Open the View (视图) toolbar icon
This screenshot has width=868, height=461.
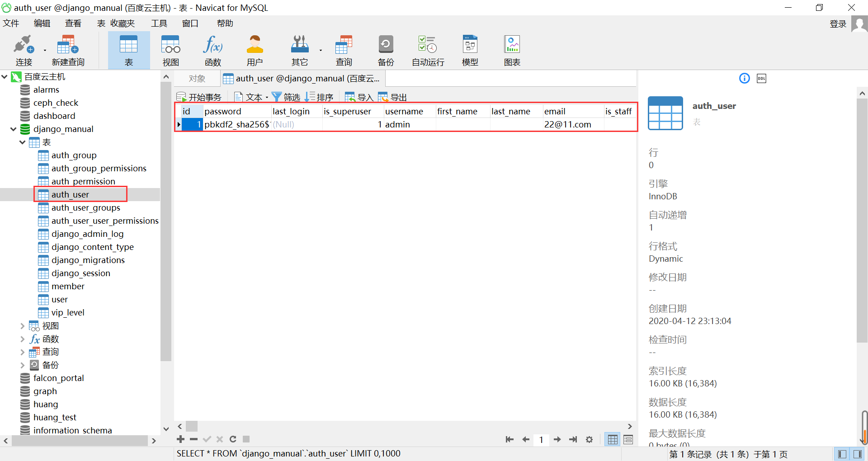171,50
